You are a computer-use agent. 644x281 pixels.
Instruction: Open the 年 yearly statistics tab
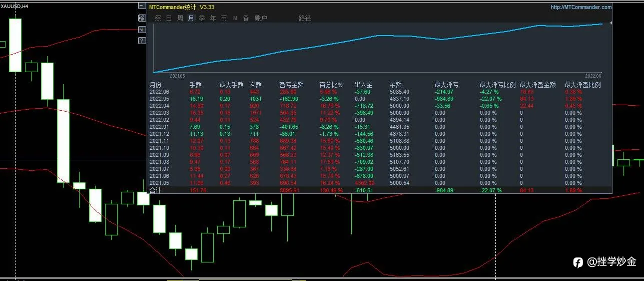[213, 18]
